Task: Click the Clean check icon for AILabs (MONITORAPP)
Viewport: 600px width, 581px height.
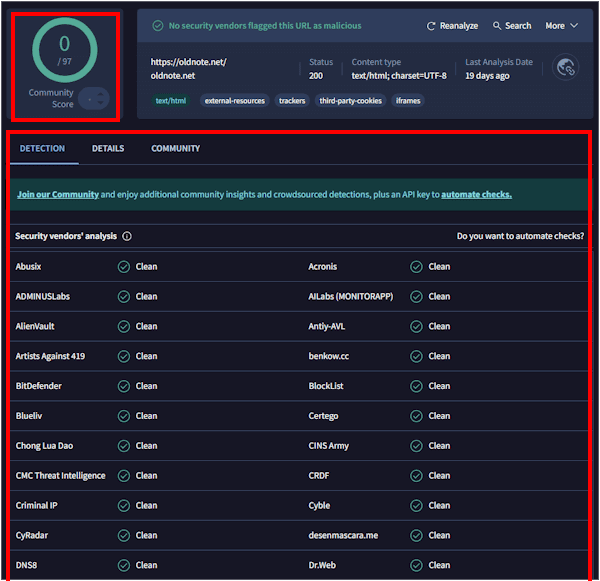Action: click(416, 297)
